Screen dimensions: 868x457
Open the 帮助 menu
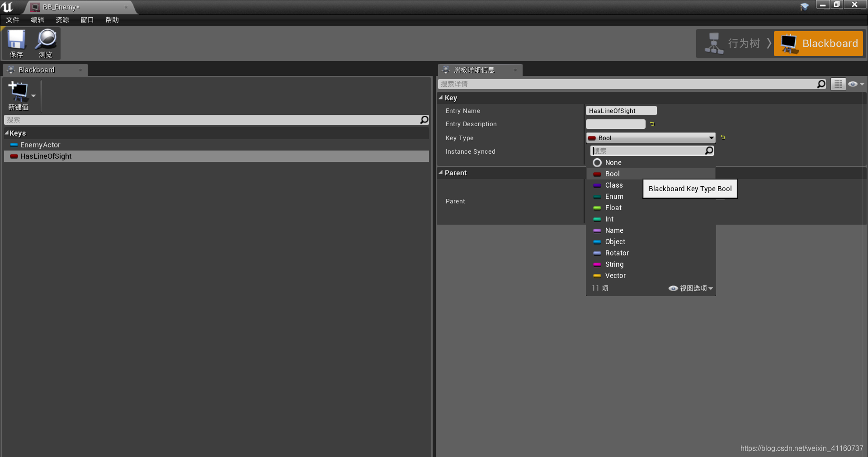(112, 20)
